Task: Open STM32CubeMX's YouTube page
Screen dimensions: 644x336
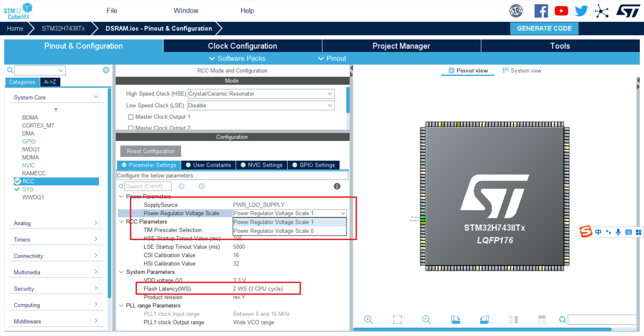Action: pos(561,10)
